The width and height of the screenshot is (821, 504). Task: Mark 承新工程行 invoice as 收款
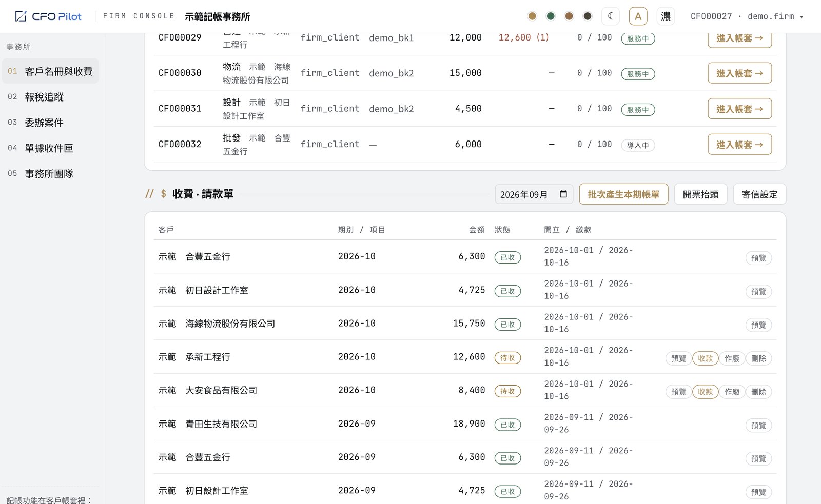pyautogui.click(x=705, y=358)
